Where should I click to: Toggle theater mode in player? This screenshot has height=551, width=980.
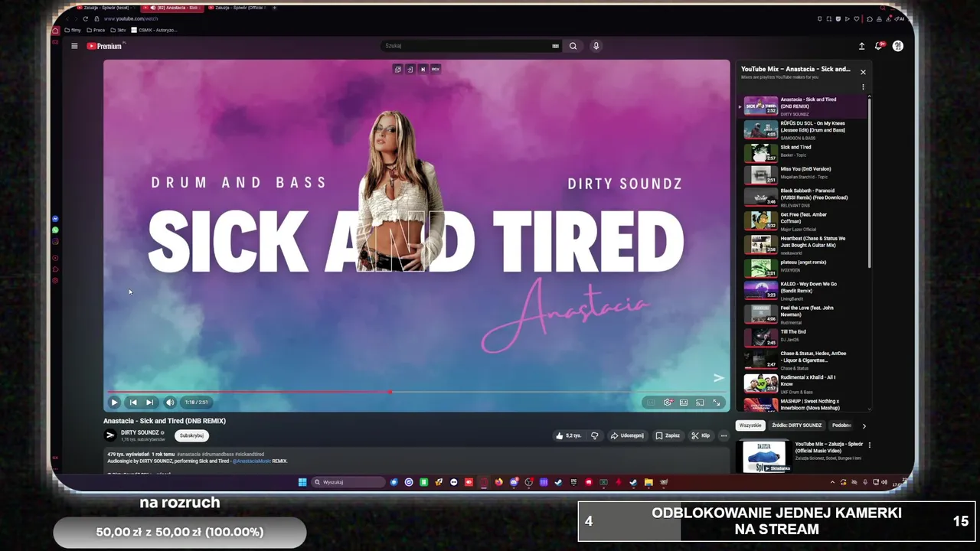[x=684, y=402]
